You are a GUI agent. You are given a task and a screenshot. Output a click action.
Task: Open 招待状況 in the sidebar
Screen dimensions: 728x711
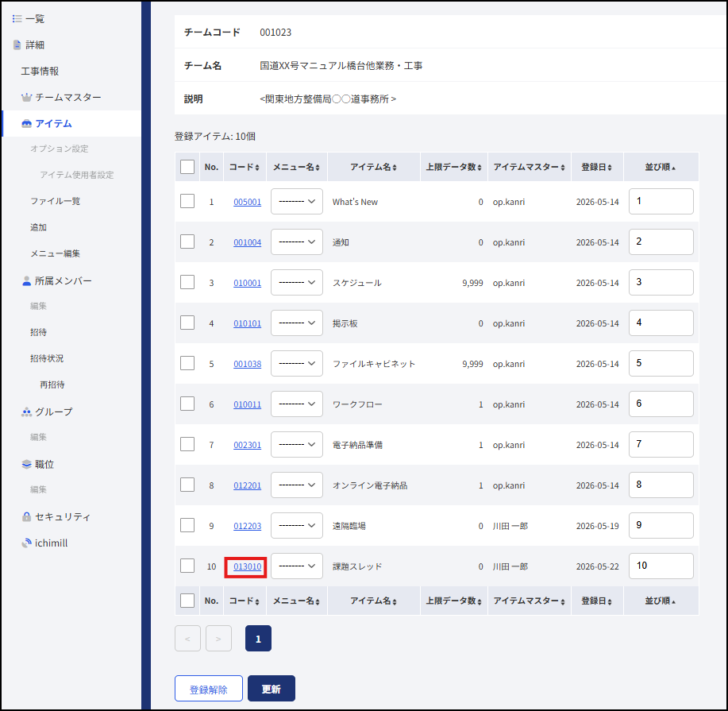pyautogui.click(x=47, y=358)
